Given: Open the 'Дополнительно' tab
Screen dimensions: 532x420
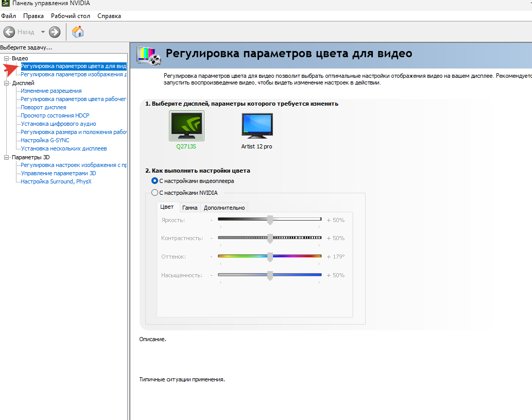Looking at the screenshot, I should pos(224,208).
